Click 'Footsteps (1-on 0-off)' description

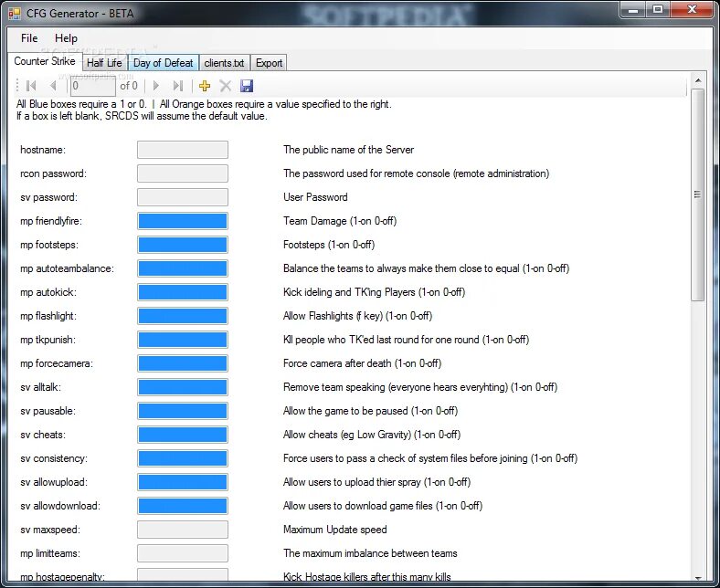329,245
